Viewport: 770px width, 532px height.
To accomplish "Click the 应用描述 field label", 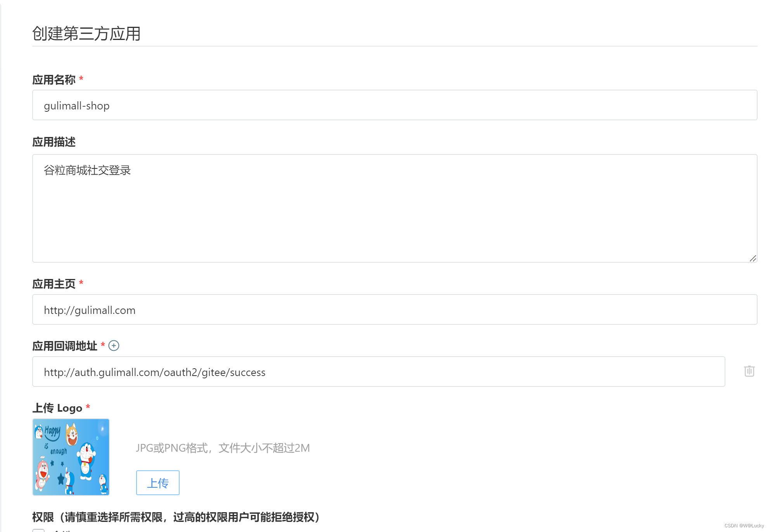I will click(54, 142).
